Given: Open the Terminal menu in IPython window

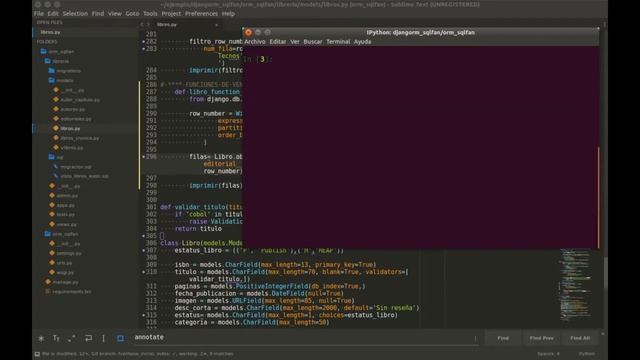Looking at the screenshot, I should [x=338, y=42].
